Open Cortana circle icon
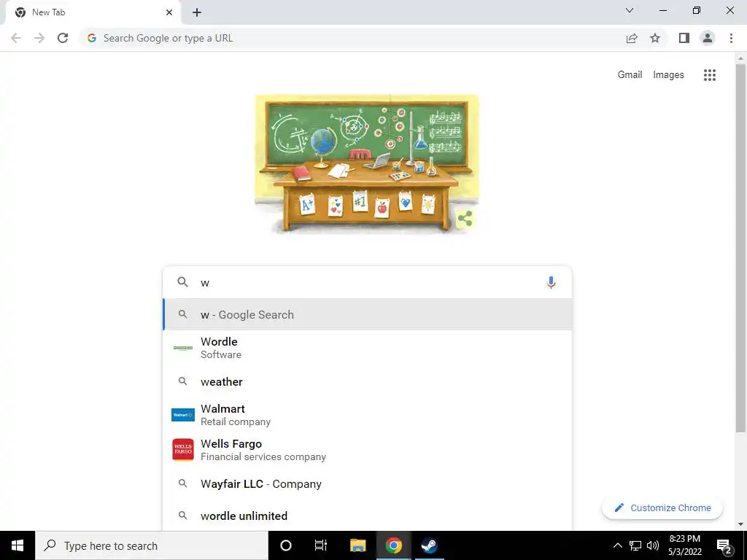747x560 pixels. [286, 545]
